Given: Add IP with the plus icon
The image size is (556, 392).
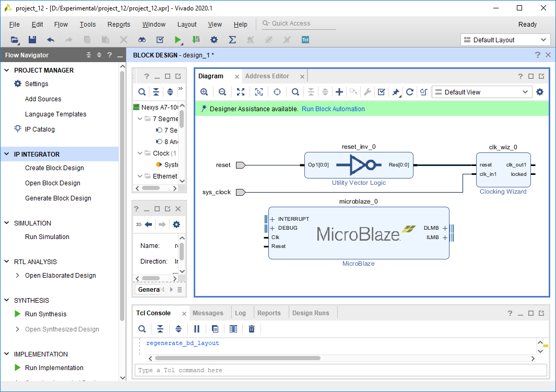Looking at the screenshot, I should click(339, 92).
